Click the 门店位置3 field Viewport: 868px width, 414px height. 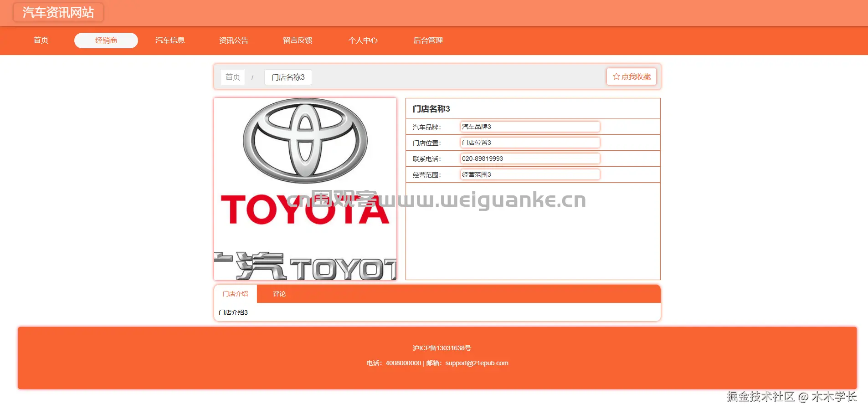(530, 143)
